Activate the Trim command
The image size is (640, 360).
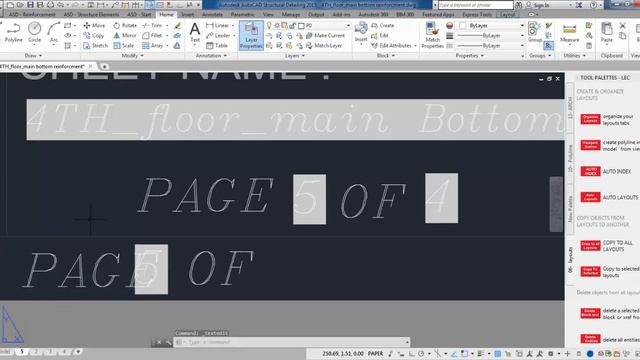click(152, 25)
